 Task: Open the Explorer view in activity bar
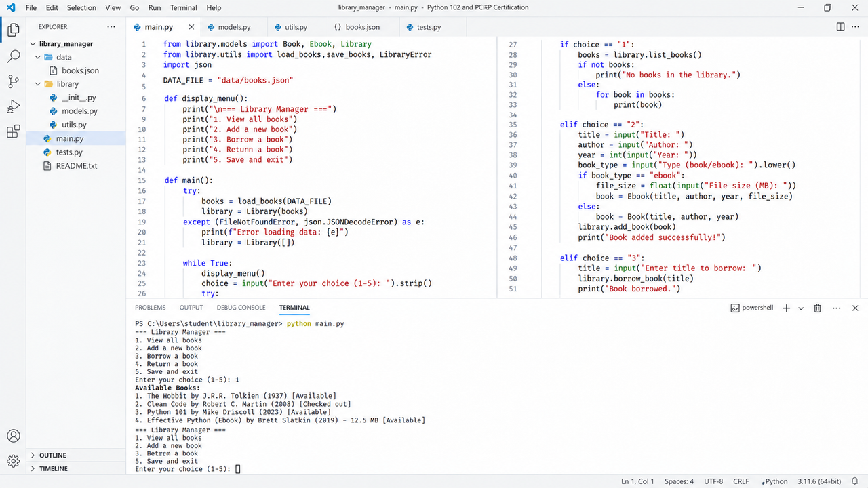[13, 30]
